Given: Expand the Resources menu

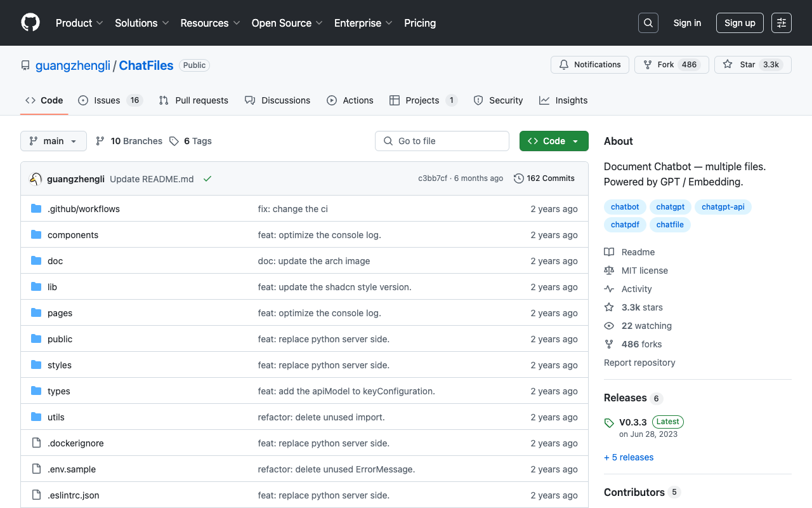Looking at the screenshot, I should tap(210, 23).
